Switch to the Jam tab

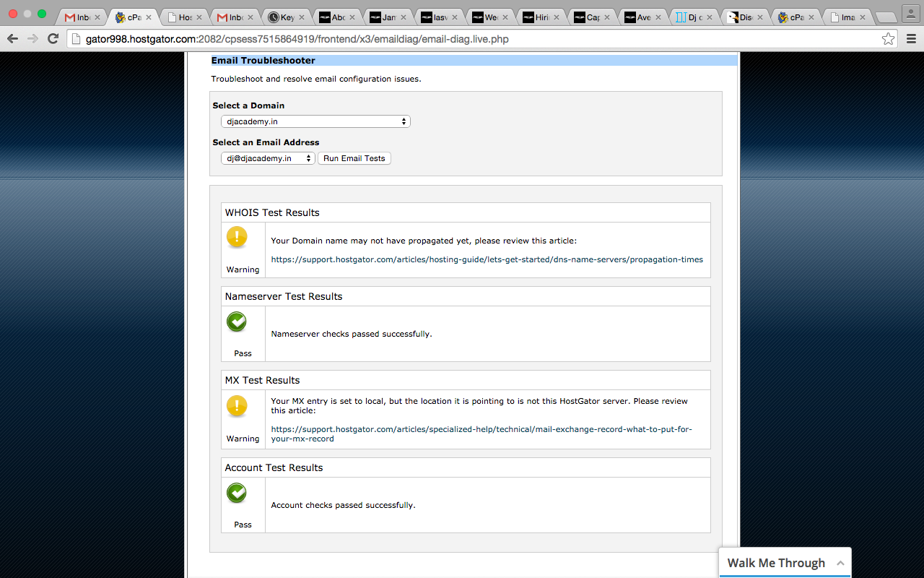click(x=389, y=17)
